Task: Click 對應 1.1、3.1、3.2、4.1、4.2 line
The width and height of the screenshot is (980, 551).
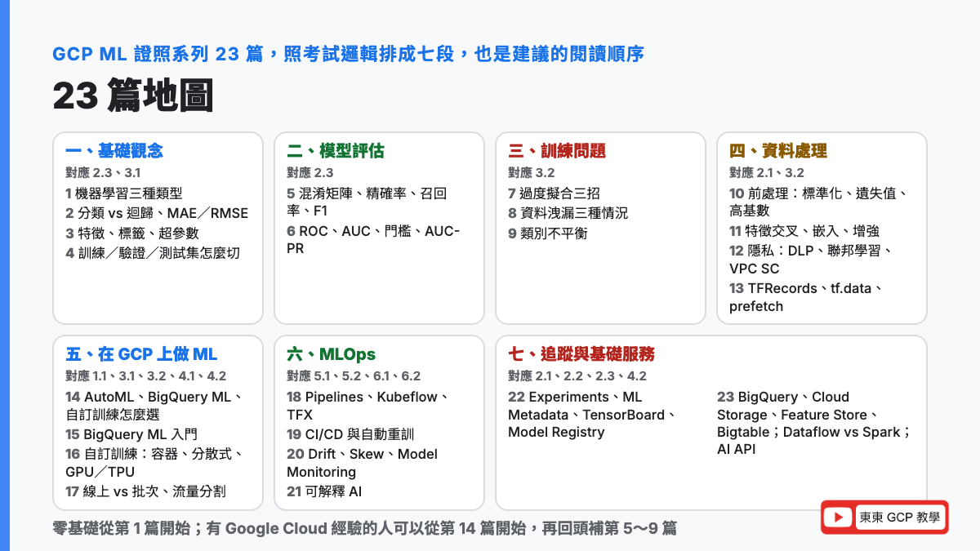Action: (x=145, y=376)
